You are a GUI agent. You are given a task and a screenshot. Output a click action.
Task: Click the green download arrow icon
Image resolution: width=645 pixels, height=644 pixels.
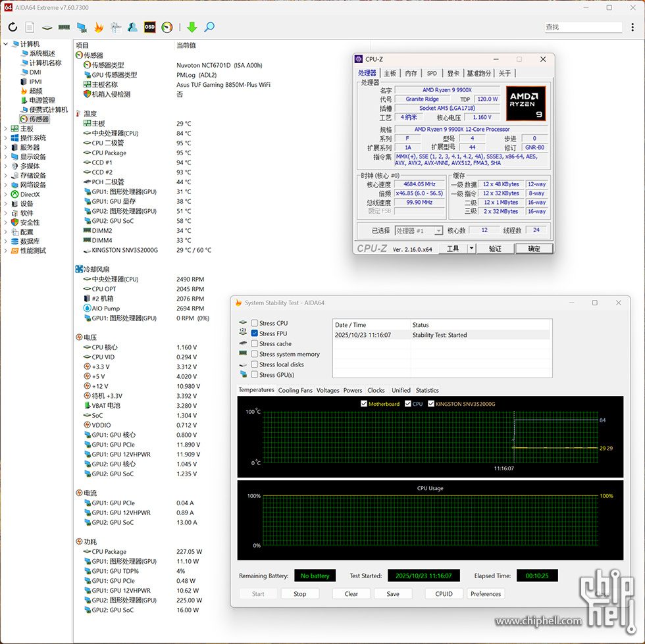(x=192, y=27)
